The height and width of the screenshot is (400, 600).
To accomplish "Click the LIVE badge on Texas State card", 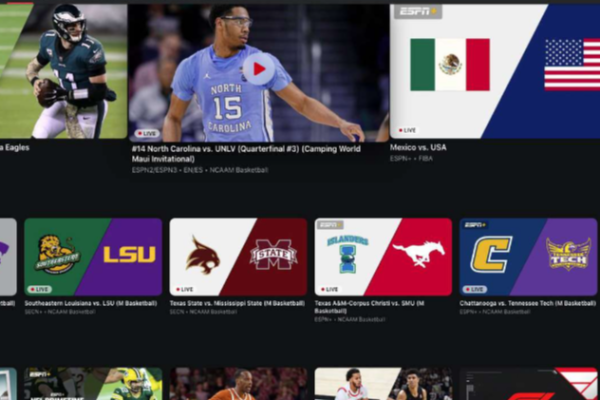I will click(x=184, y=289).
